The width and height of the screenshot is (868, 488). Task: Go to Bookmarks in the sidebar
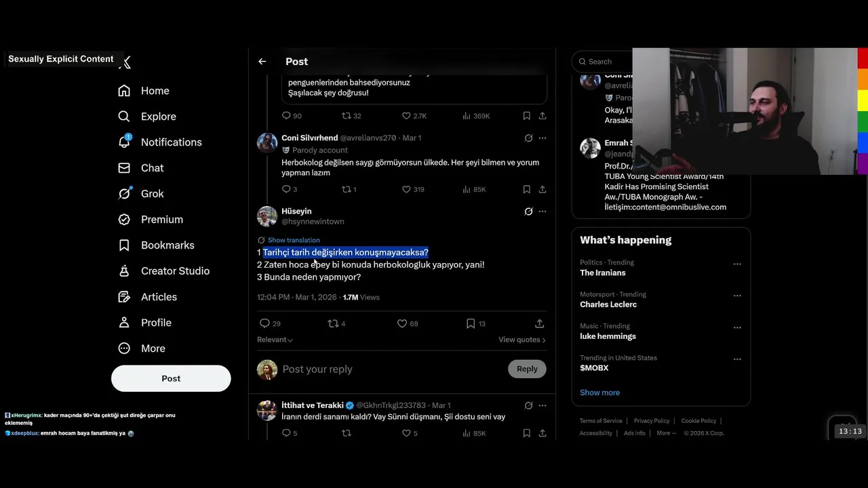point(156,245)
